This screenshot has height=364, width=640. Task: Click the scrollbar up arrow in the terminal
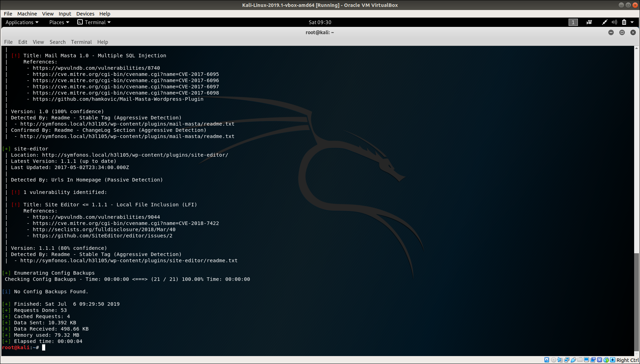637,48
